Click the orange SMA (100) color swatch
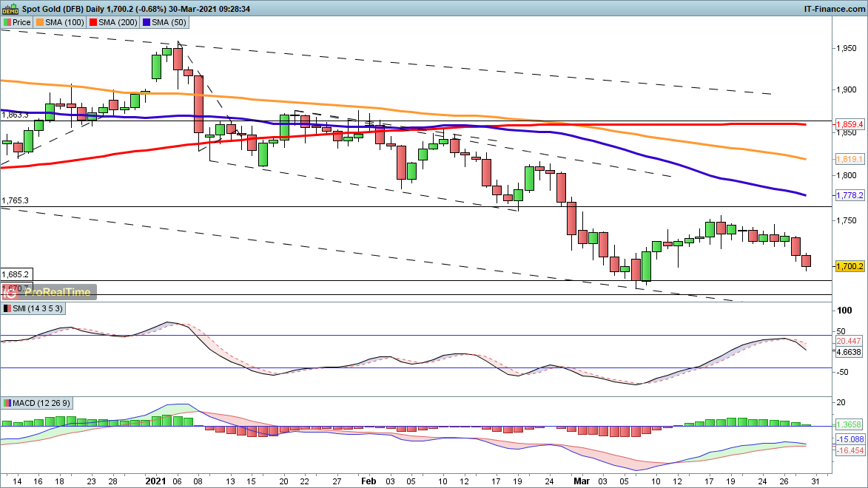Viewport: 868px width, 488px height. pos(39,22)
